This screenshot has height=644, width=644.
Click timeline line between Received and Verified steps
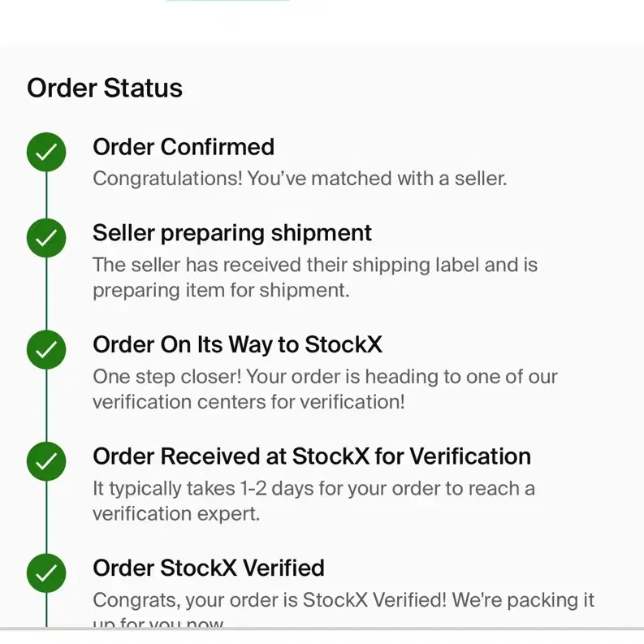pos(46,517)
